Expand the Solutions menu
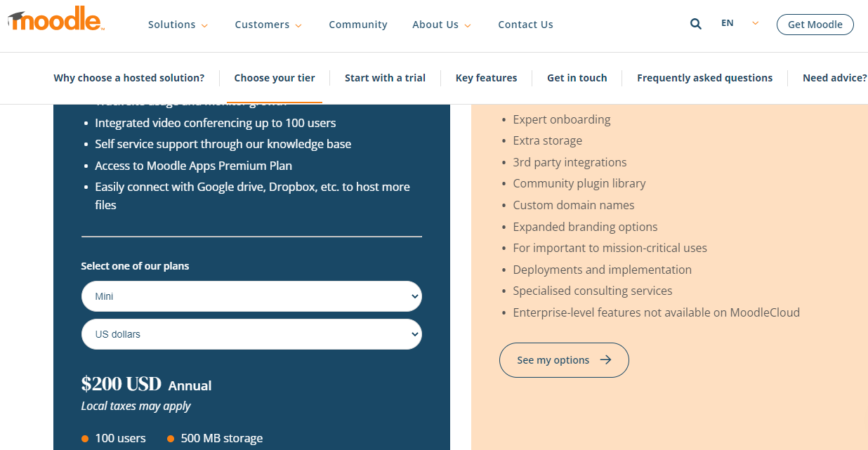Viewport: 868px width, 450px height. (x=178, y=25)
